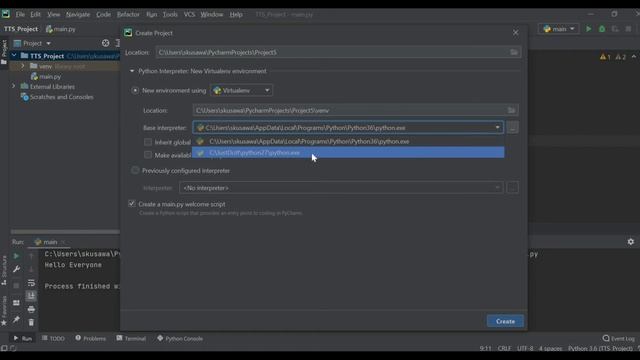Collapse TTS_Project tree node
This screenshot has width=640, height=360.
pyautogui.click(x=14, y=56)
